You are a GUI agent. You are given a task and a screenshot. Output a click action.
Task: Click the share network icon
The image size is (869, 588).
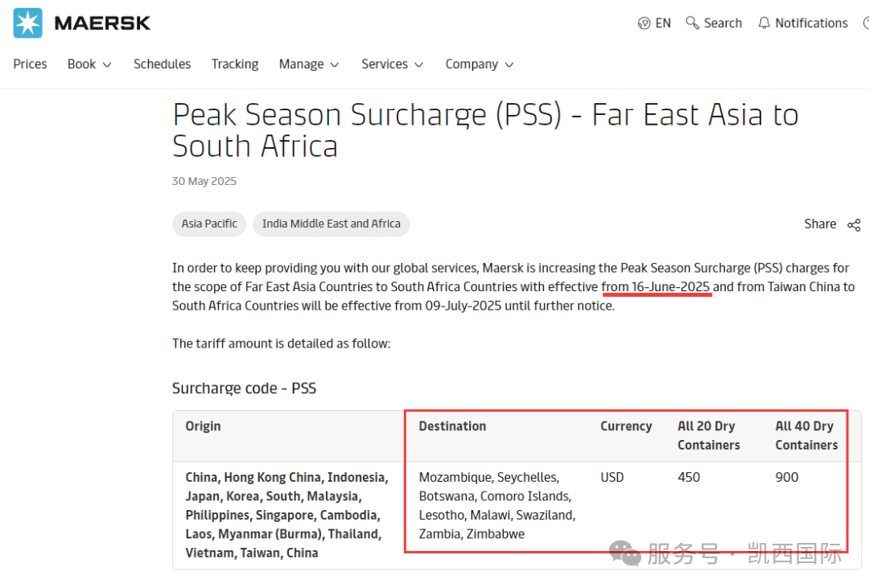pos(854,224)
